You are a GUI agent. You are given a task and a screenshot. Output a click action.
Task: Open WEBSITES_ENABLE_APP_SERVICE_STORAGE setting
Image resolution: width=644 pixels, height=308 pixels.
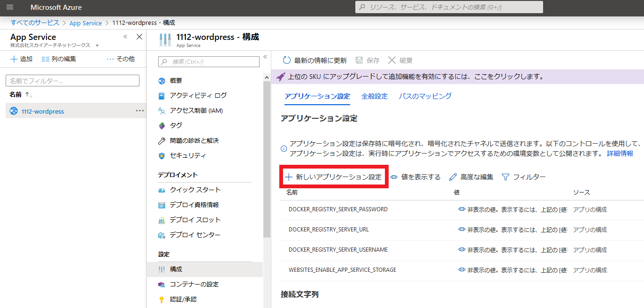coord(342,270)
